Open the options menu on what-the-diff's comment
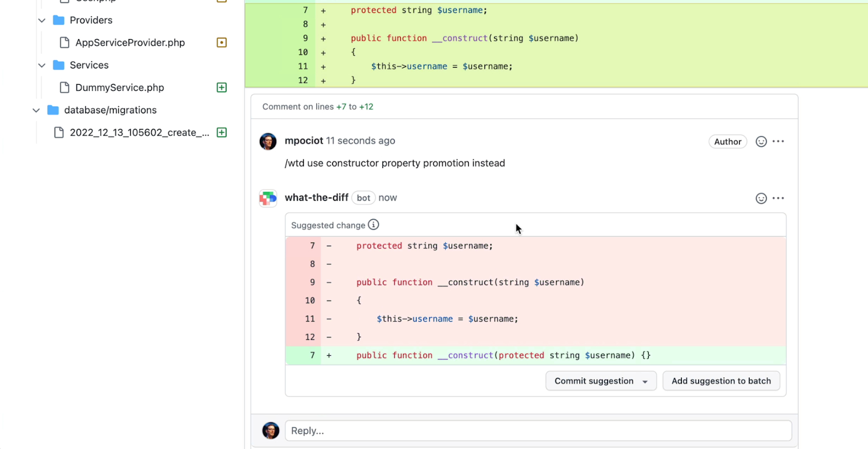This screenshot has height=449, width=868. click(x=778, y=198)
